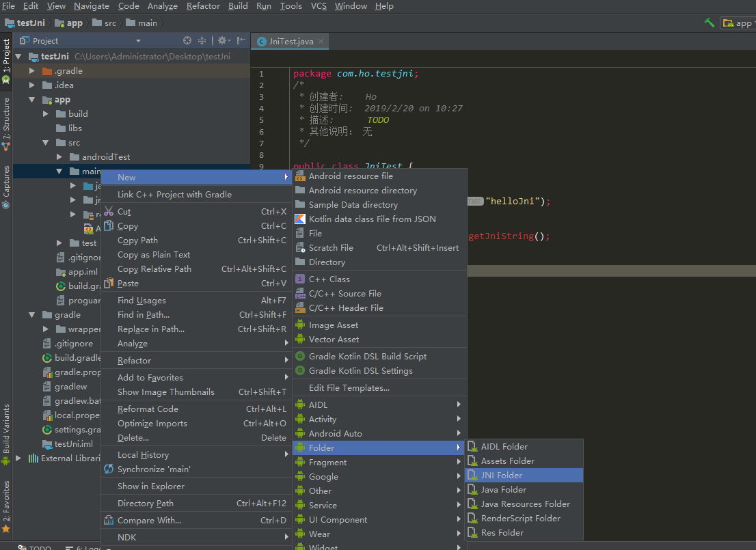This screenshot has width=756, height=550.
Task: Open the Refactor menu in menu bar
Action: pyautogui.click(x=203, y=6)
